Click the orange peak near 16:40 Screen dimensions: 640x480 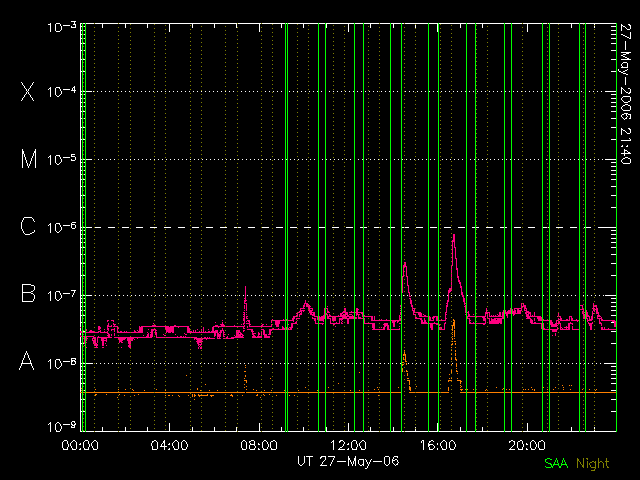coord(453,322)
